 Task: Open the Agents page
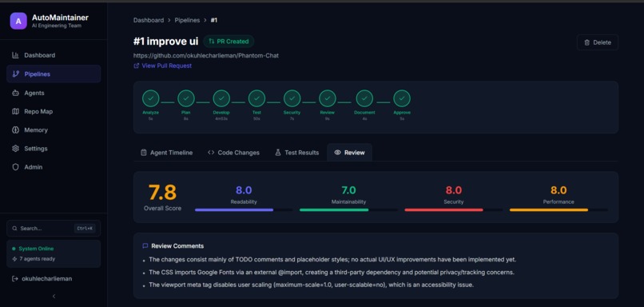(54, 93)
